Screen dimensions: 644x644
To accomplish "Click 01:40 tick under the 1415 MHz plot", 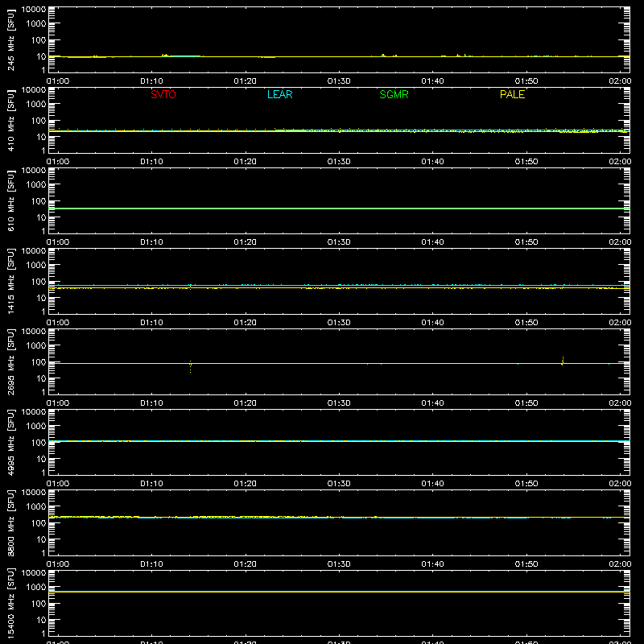I will point(432,323).
